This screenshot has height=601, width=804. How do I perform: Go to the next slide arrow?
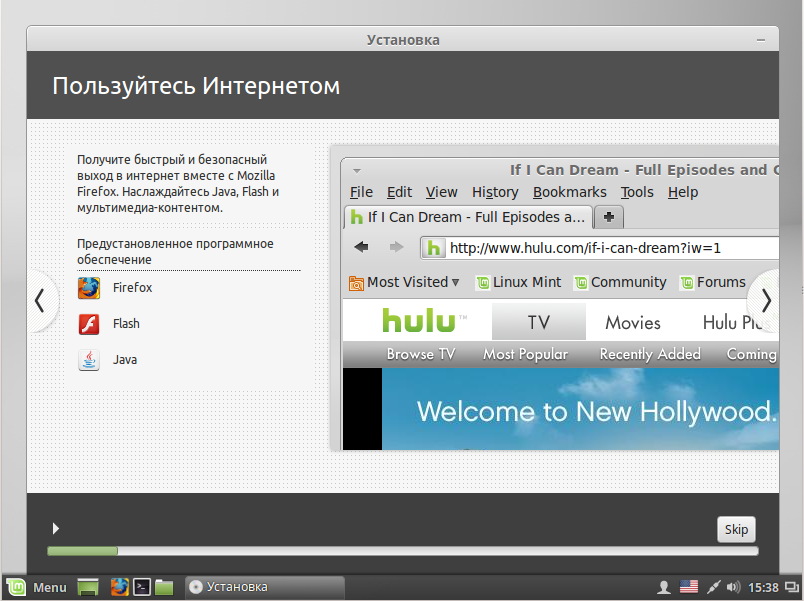[x=766, y=300]
